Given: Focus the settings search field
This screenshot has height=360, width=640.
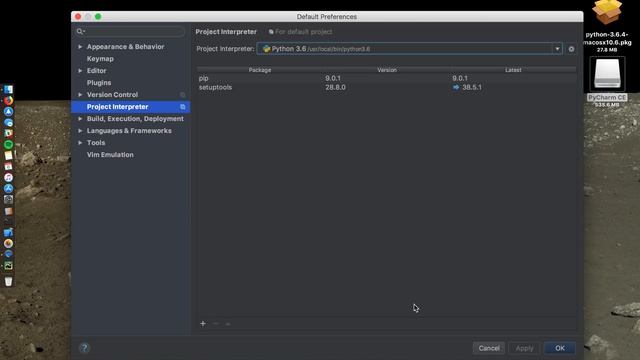Looking at the screenshot, I should (x=130, y=31).
